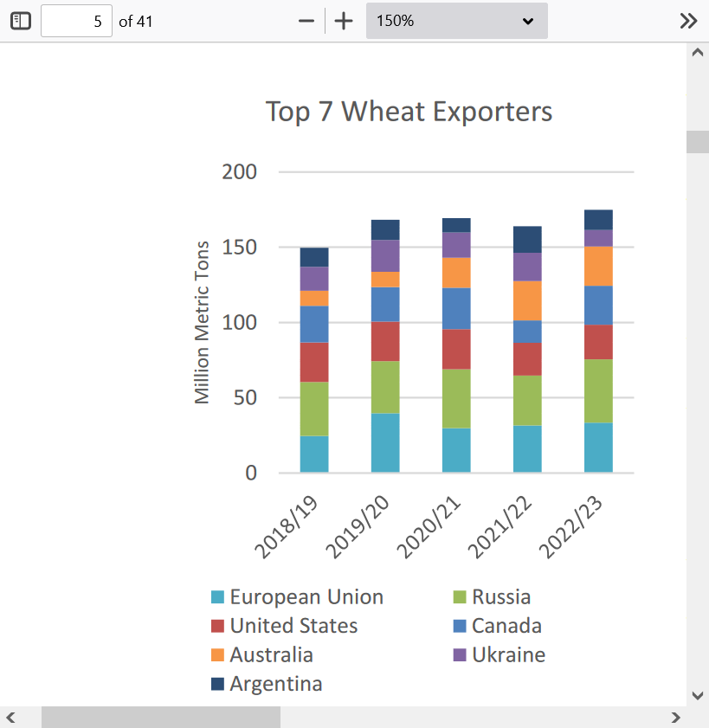709x728 pixels.
Task: Click the Argentina legend swatch
Action: tap(217, 684)
